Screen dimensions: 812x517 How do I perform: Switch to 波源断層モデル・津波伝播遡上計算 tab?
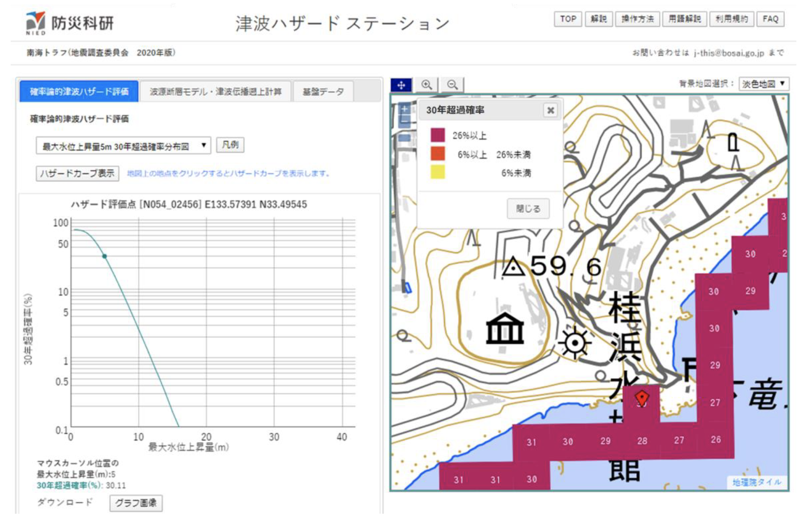pos(215,92)
